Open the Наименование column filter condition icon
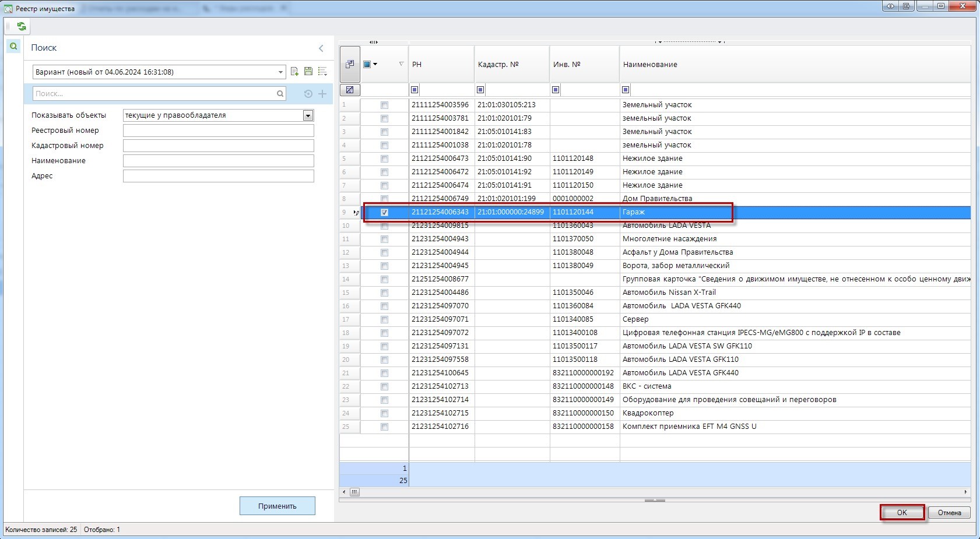980x539 pixels. click(626, 90)
